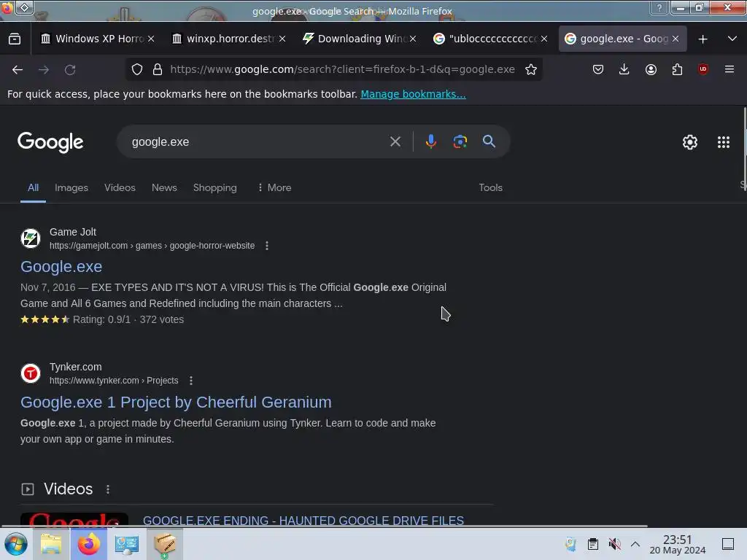Viewport: 747px width, 560px height.
Task: Select Shopping search tab
Action: (215, 187)
